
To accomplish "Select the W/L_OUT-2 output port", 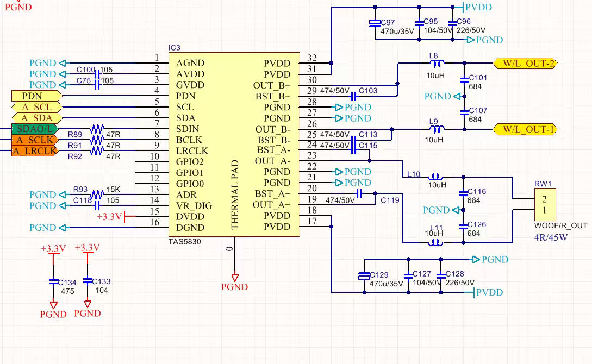I will click(525, 63).
